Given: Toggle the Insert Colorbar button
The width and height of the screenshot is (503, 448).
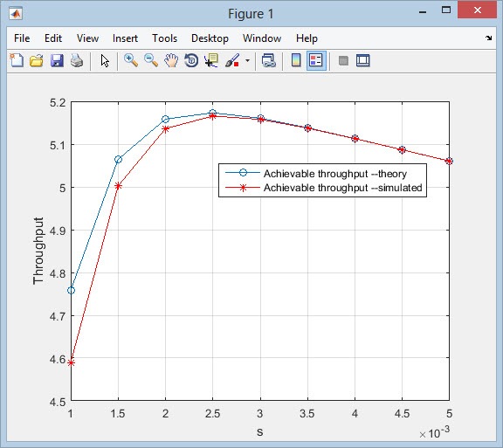Looking at the screenshot, I should [296, 60].
